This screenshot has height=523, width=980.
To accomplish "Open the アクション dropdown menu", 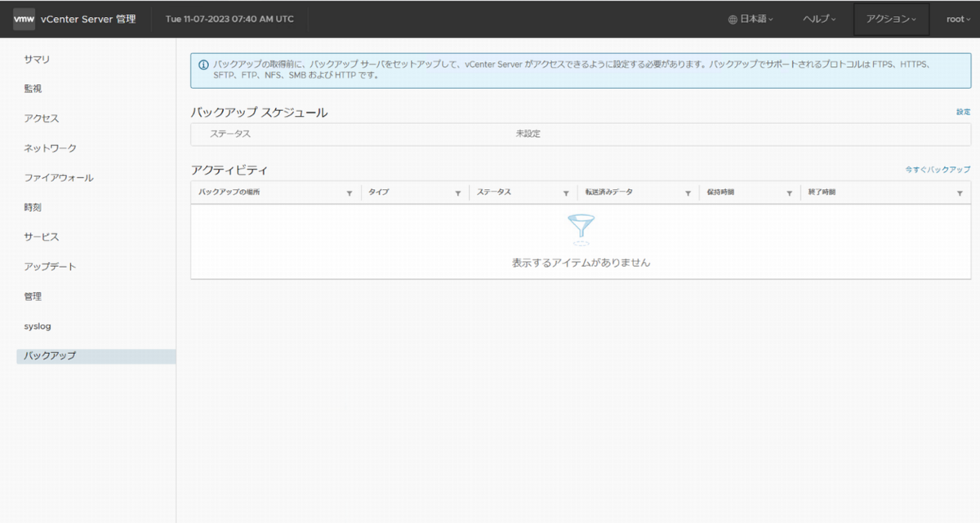I will (891, 20).
